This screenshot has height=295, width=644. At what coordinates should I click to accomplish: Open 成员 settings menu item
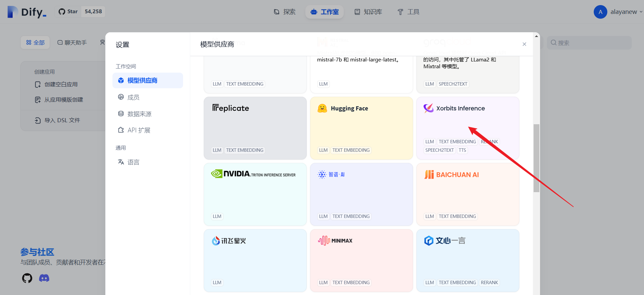[133, 97]
